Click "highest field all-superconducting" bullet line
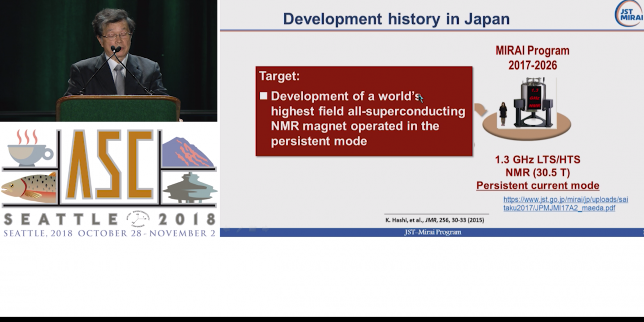The width and height of the screenshot is (644, 322). coord(368,111)
